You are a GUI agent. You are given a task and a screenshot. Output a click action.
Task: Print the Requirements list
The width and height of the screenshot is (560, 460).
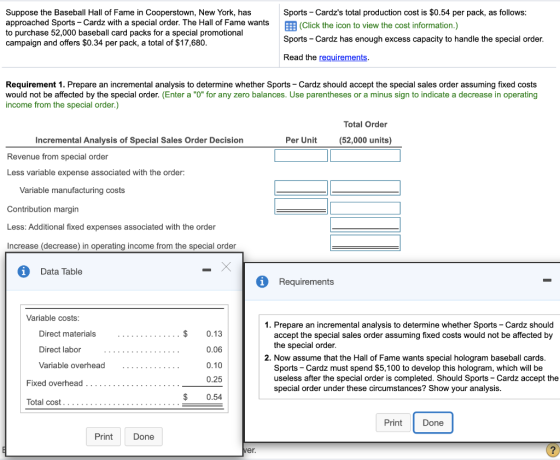coord(393,422)
